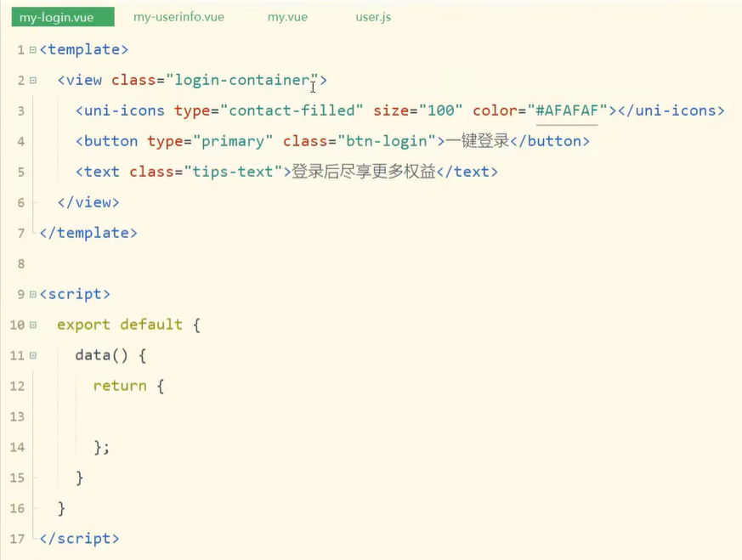Click the opening <template> tag
742x560 pixels.
(x=84, y=49)
